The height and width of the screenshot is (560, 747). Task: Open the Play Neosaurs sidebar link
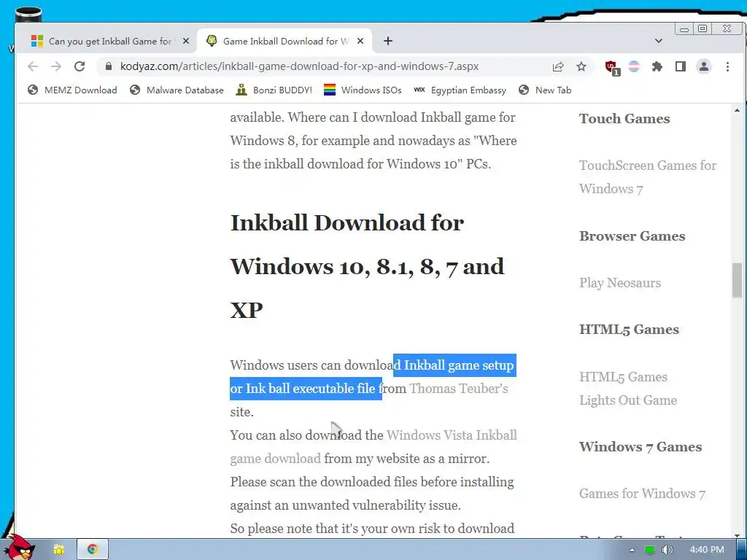620,283
